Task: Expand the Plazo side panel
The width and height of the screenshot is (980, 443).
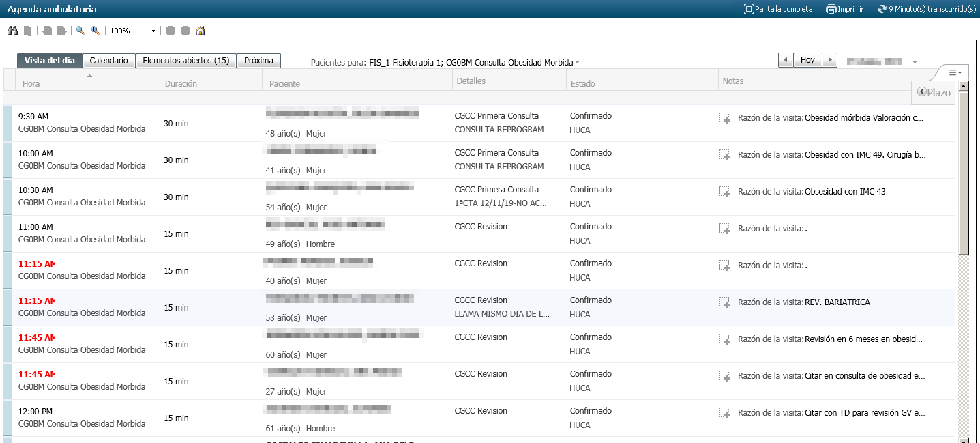Action: click(x=934, y=93)
